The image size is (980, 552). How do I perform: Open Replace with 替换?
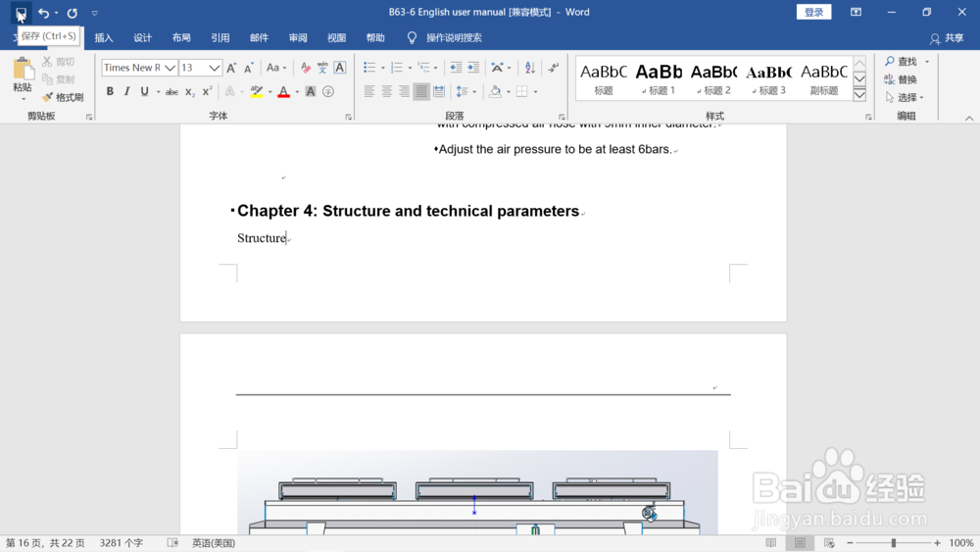pyautogui.click(x=901, y=79)
